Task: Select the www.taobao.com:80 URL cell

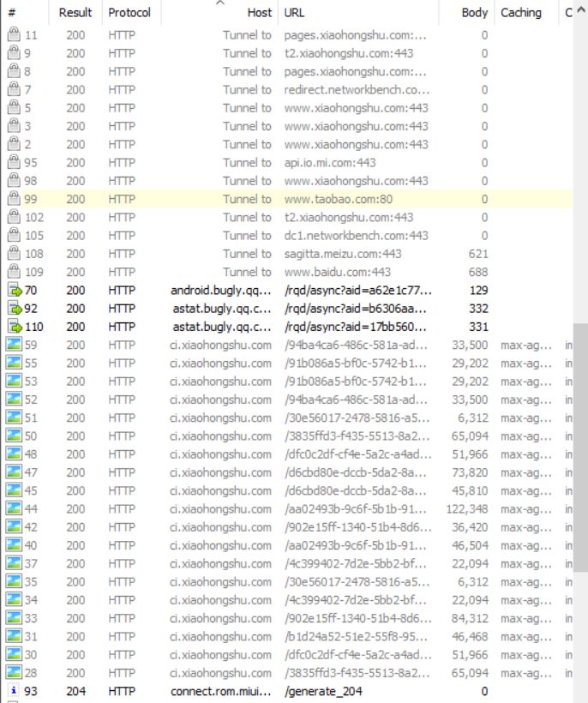Action: pos(339,199)
